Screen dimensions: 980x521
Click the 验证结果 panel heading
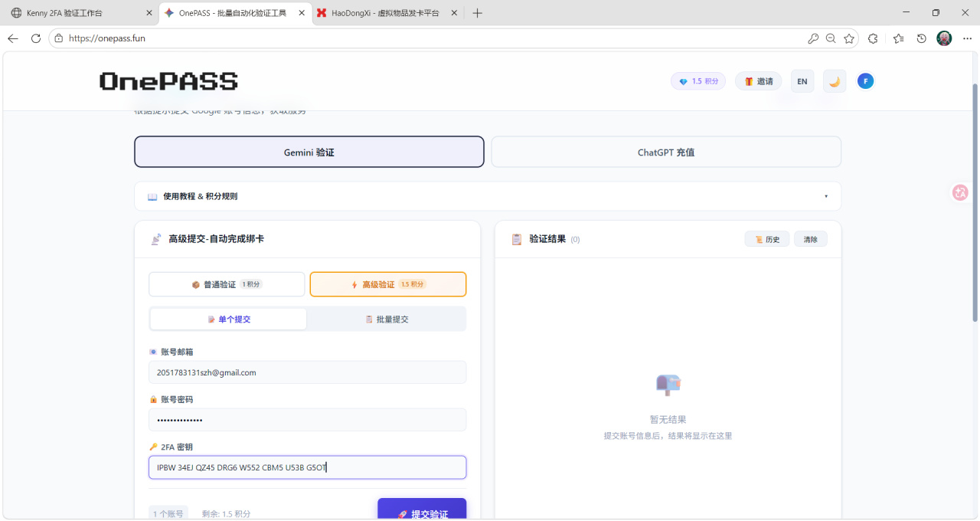click(x=547, y=239)
